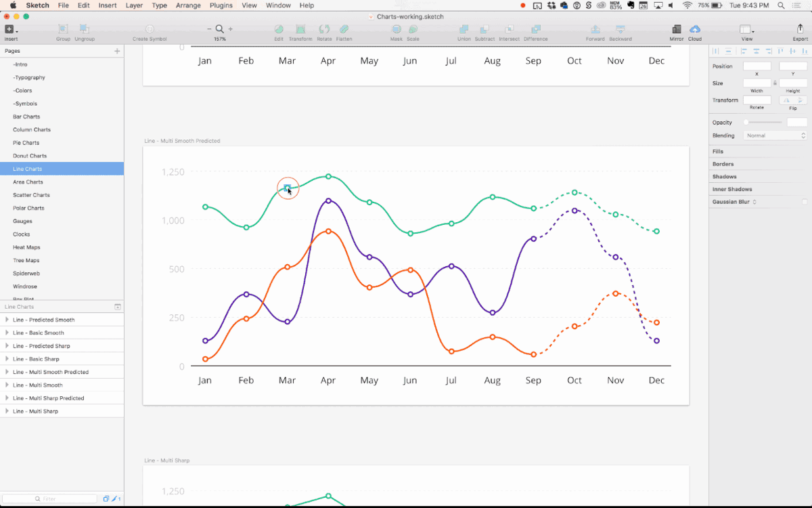Zoom out with the minus button
Image resolution: width=812 pixels, height=508 pixels.
coord(209,29)
